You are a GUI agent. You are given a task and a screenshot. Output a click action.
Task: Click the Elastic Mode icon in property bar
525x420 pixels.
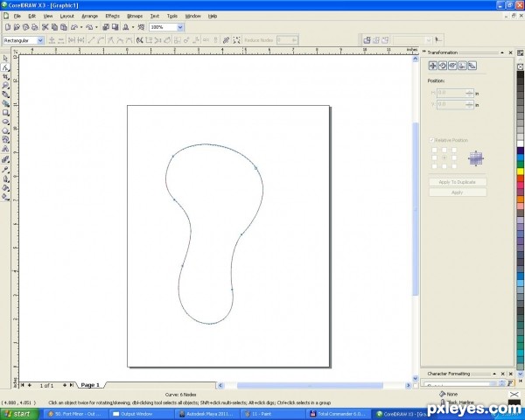227,40
